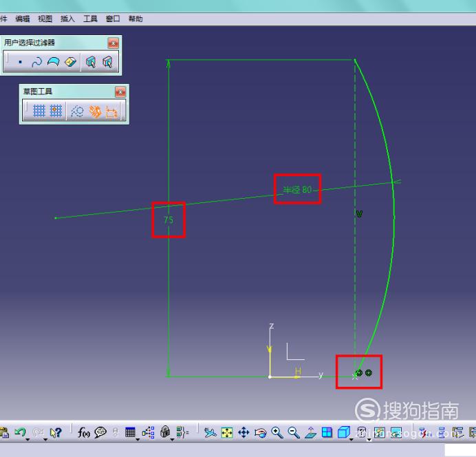This screenshot has height=457, width=476.
Task: Click the Isometric View cube icon
Action: (x=344, y=432)
